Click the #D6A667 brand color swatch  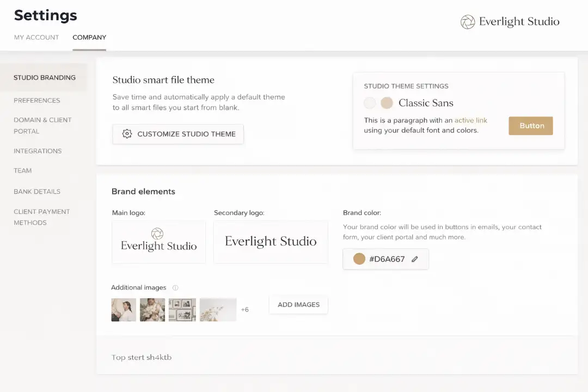[359, 259]
